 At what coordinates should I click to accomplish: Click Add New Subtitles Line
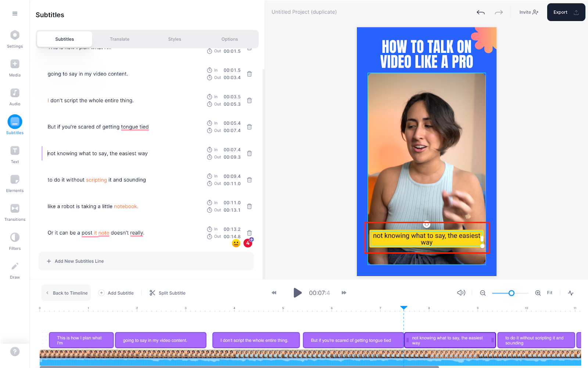[146, 261]
